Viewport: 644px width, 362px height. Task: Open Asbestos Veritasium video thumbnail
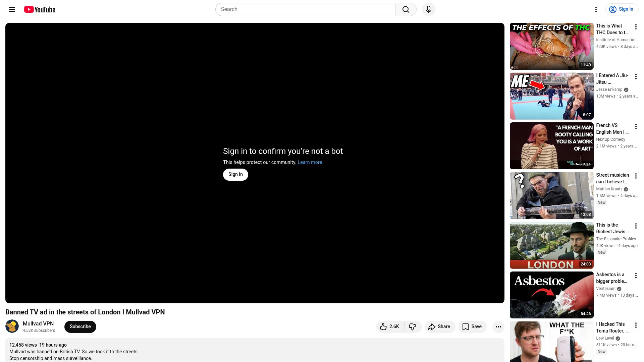coord(551,295)
